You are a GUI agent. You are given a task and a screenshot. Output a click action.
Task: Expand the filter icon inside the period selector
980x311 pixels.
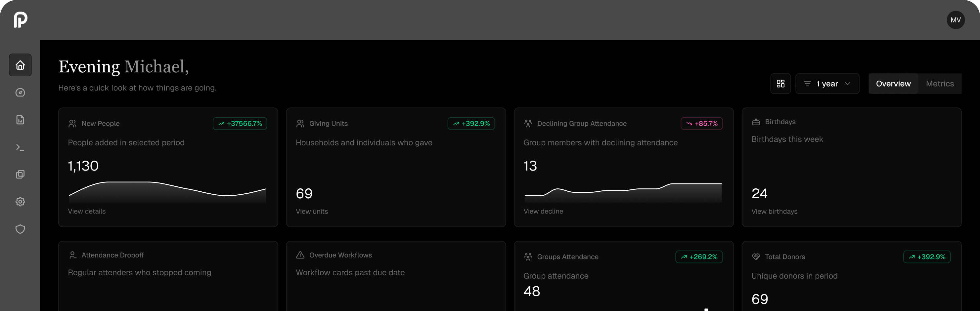pos(808,83)
